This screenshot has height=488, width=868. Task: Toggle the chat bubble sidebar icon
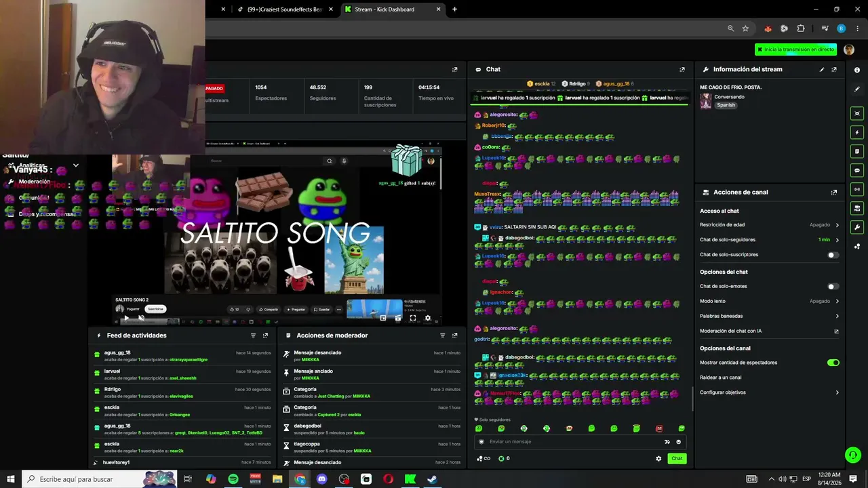click(x=857, y=170)
